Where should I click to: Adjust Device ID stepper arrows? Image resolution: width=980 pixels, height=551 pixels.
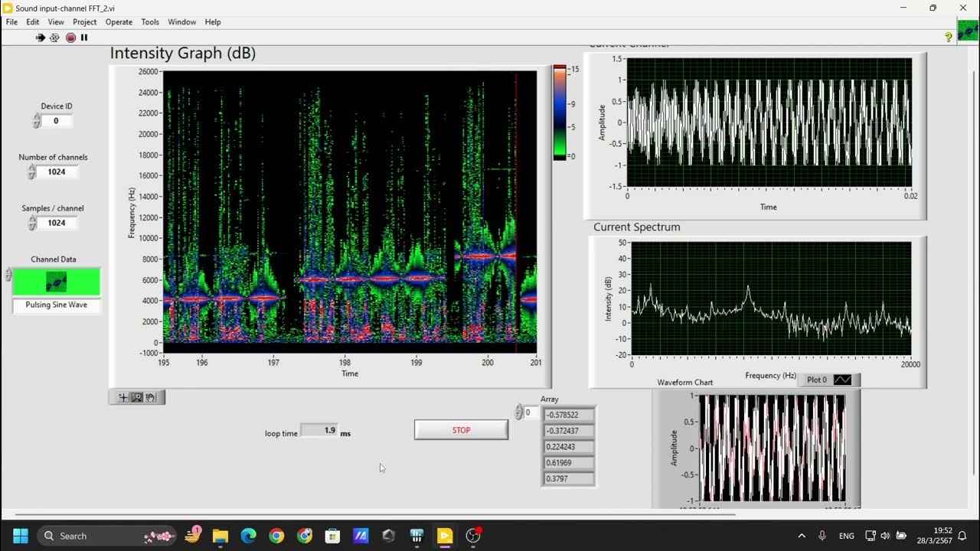(37, 121)
